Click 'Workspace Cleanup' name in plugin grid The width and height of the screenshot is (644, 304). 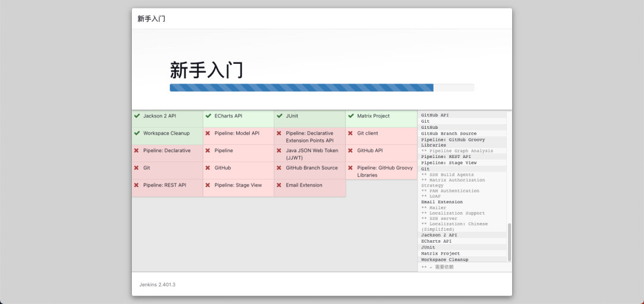[166, 133]
